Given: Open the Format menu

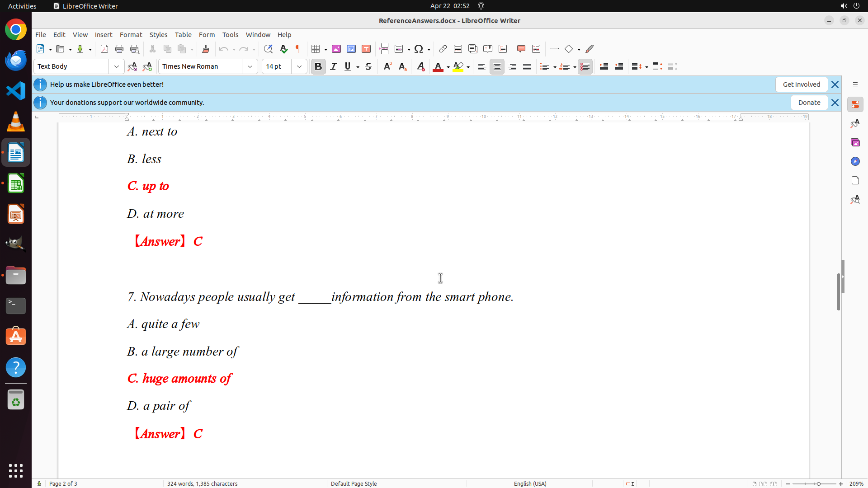Looking at the screenshot, I should click(x=131, y=34).
